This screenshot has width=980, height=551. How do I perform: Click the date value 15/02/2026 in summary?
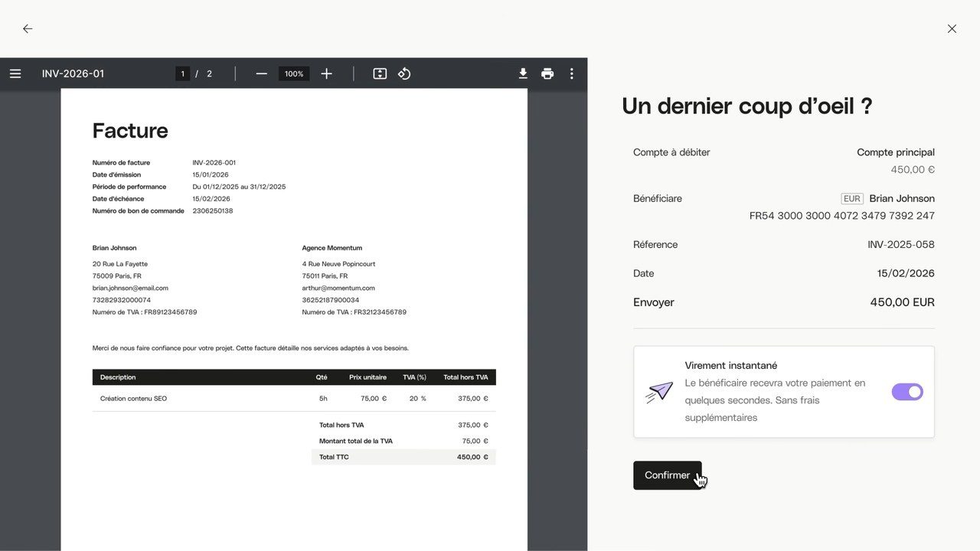point(906,273)
